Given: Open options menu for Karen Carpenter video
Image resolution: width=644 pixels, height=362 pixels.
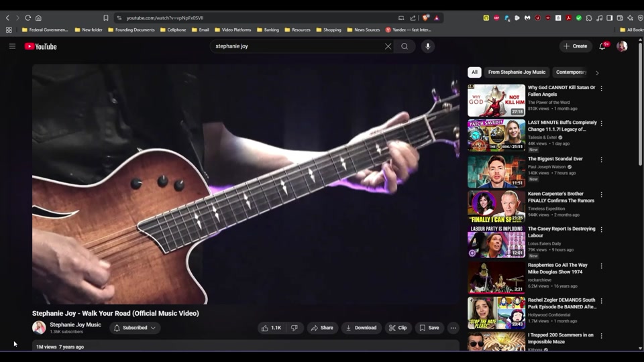Looking at the screenshot, I should click(x=601, y=194).
